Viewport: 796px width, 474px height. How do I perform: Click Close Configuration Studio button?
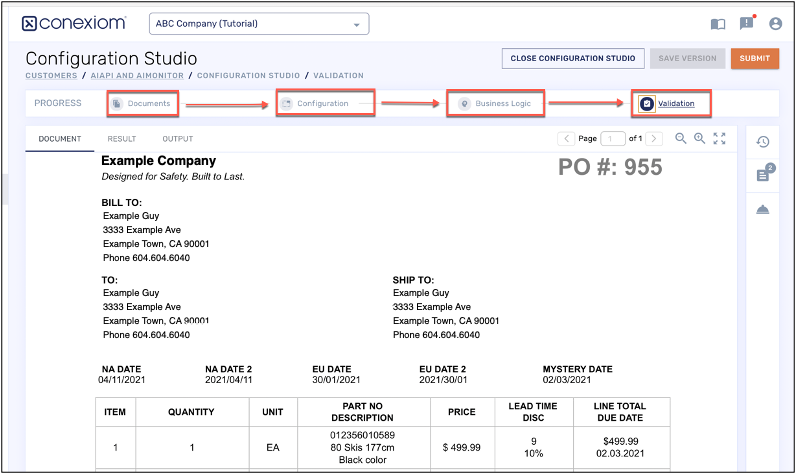coord(572,58)
